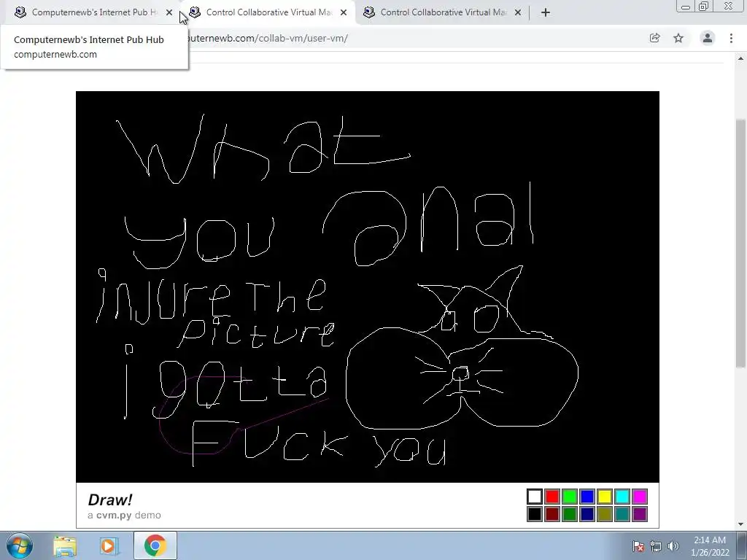The width and height of the screenshot is (747, 560).
Task: Open Windows Explorer from the taskbar
Action: tap(65, 545)
